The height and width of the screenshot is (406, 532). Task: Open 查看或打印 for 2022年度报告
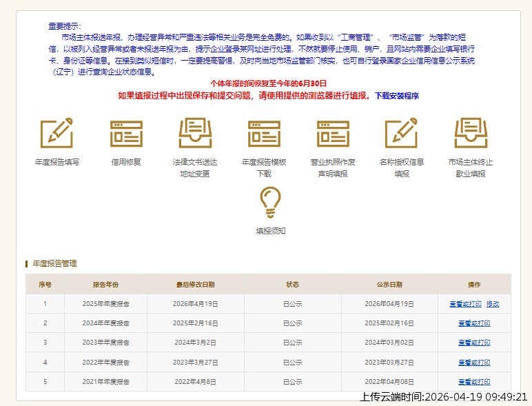(x=474, y=362)
